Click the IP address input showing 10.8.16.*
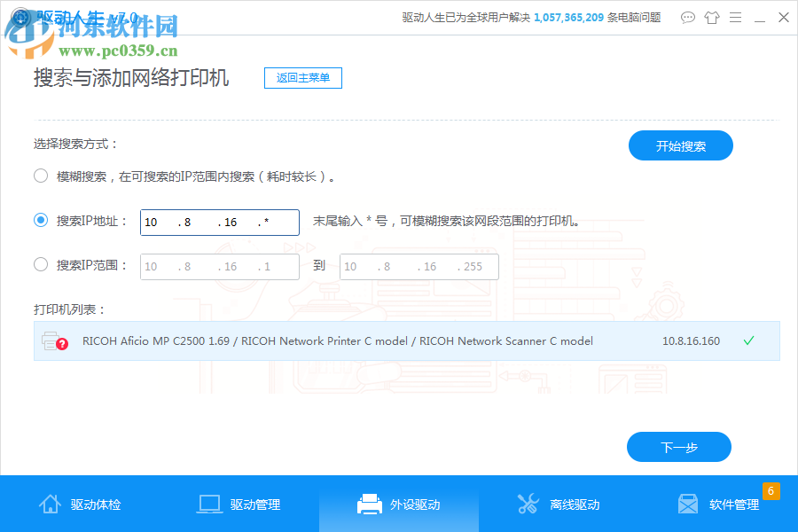Image resolution: width=798 pixels, height=532 pixels. (x=218, y=222)
